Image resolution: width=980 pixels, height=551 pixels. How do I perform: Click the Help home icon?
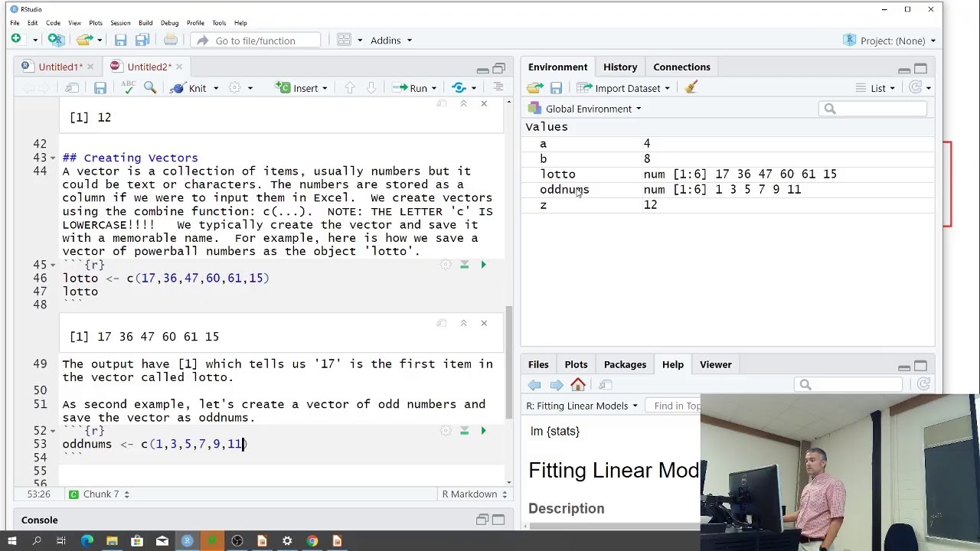(x=578, y=384)
